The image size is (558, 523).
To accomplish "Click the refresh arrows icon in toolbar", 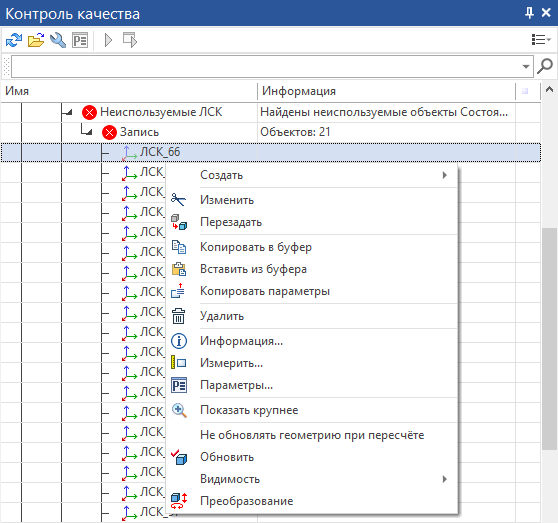I will point(14,40).
